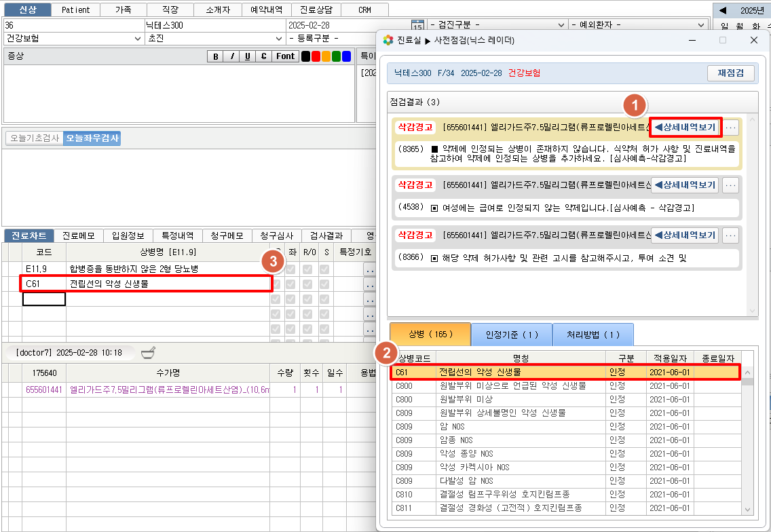Open the 진료메모 tab
This screenshot has height=532, width=771.
(80, 236)
